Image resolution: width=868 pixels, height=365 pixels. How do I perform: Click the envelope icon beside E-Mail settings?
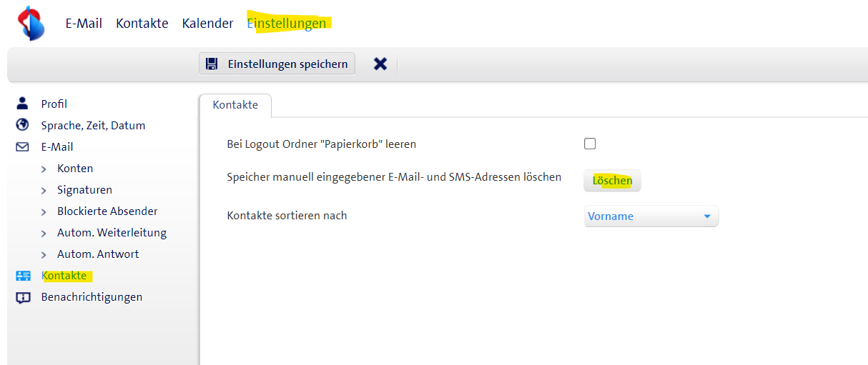click(x=22, y=146)
